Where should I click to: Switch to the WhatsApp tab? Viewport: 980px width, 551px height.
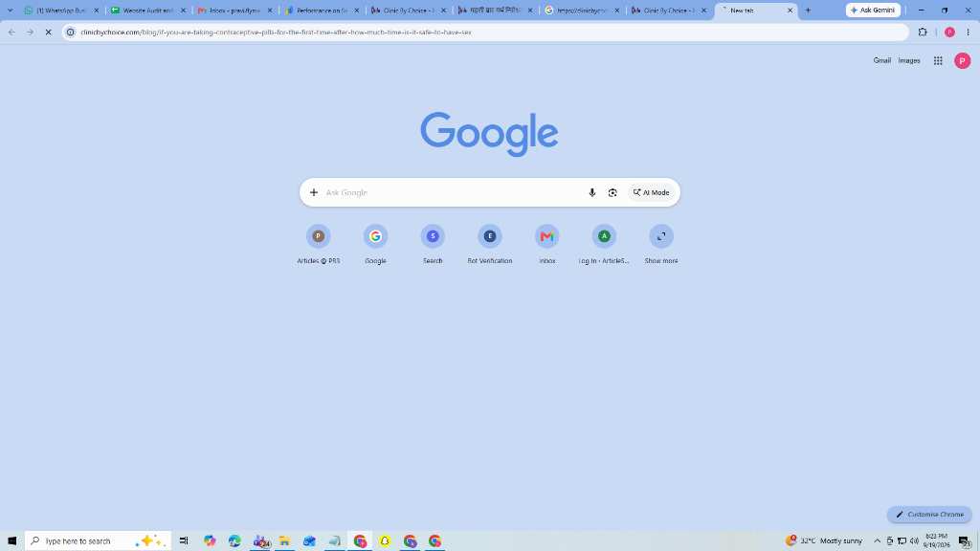60,10
